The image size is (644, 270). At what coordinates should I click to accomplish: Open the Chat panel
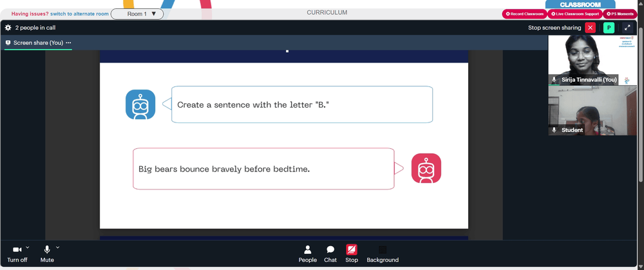click(x=330, y=254)
